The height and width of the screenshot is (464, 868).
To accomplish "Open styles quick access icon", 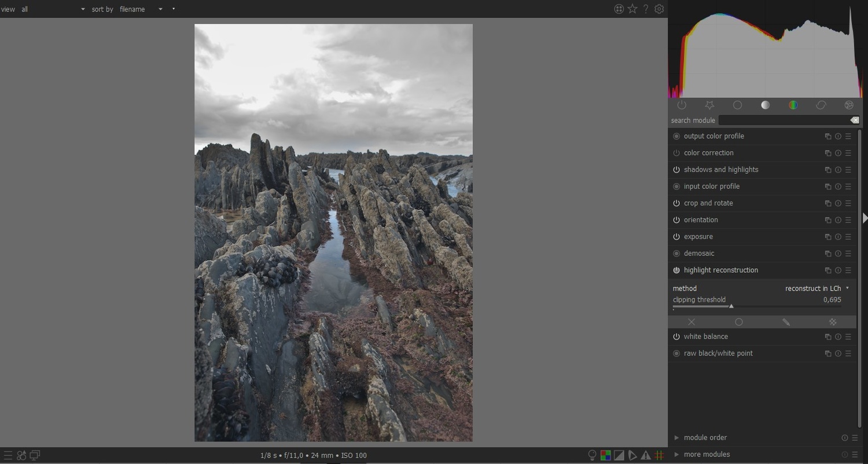I will pyautogui.click(x=21, y=455).
